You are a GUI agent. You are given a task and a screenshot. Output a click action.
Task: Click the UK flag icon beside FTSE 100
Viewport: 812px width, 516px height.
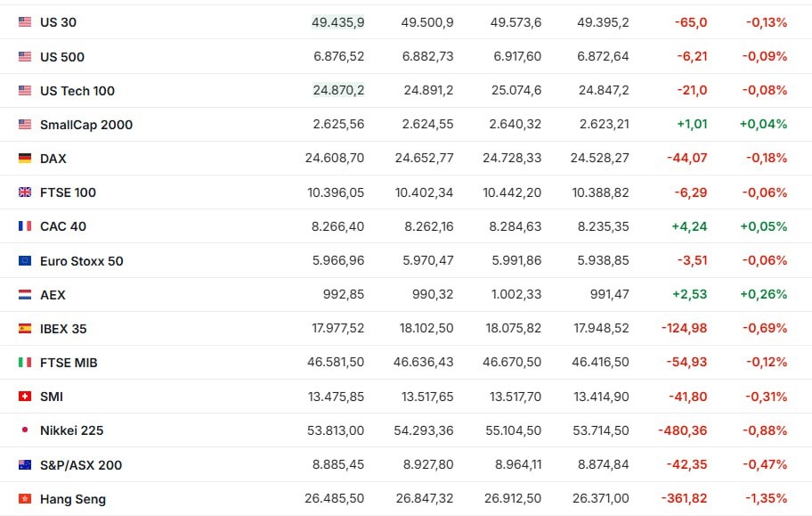[25, 192]
